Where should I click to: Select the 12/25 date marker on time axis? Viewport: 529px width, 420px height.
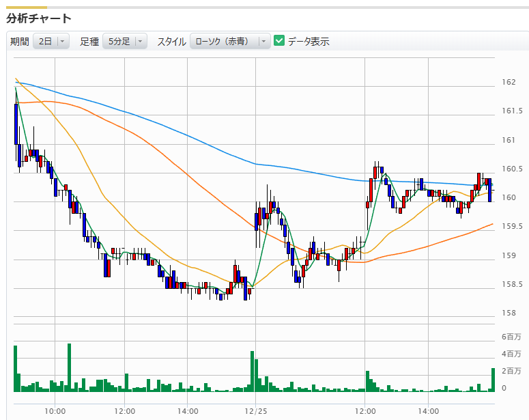255,411
